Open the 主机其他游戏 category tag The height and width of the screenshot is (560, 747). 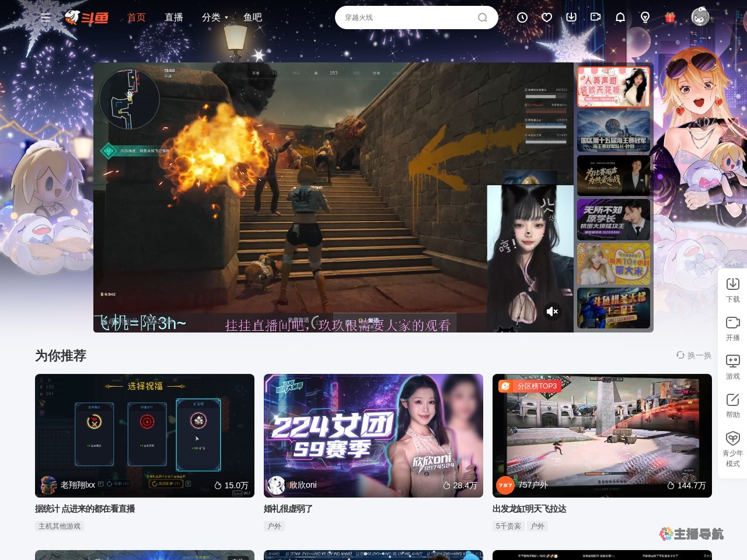pyautogui.click(x=60, y=526)
